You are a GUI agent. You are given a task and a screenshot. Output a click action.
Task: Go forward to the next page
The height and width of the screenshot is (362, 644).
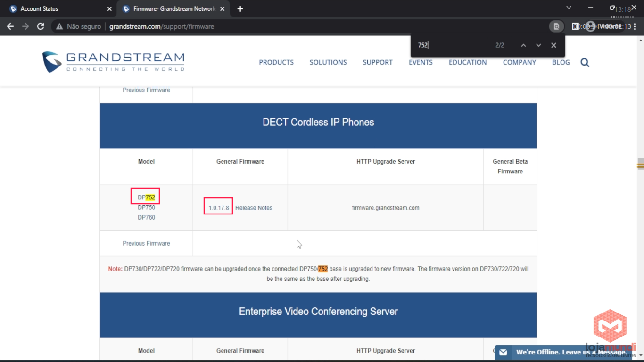coord(25,26)
